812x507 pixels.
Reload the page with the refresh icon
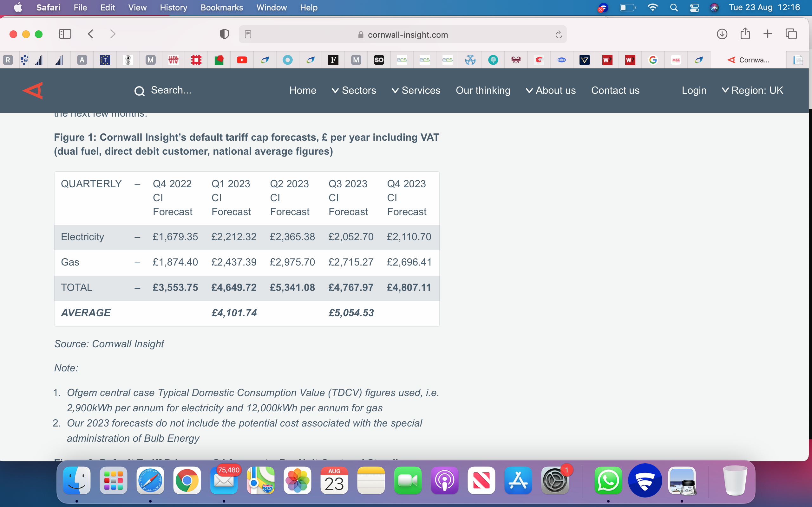click(558, 34)
